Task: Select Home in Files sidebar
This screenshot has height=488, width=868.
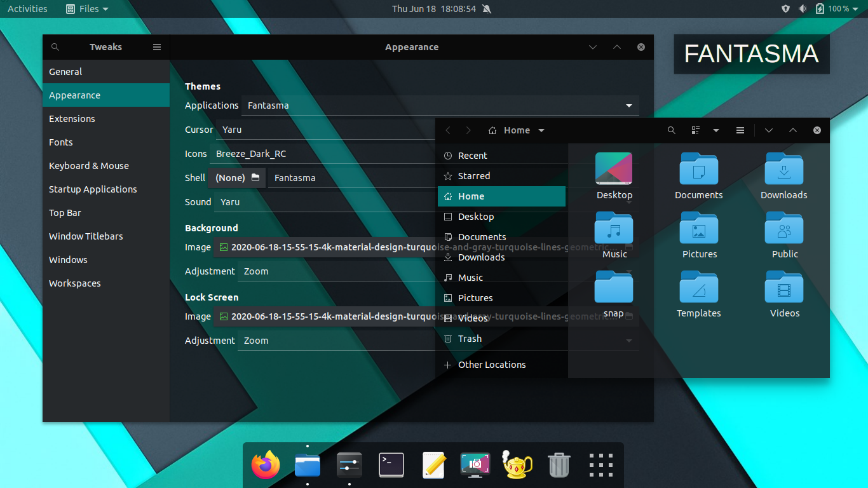Action: coord(501,196)
